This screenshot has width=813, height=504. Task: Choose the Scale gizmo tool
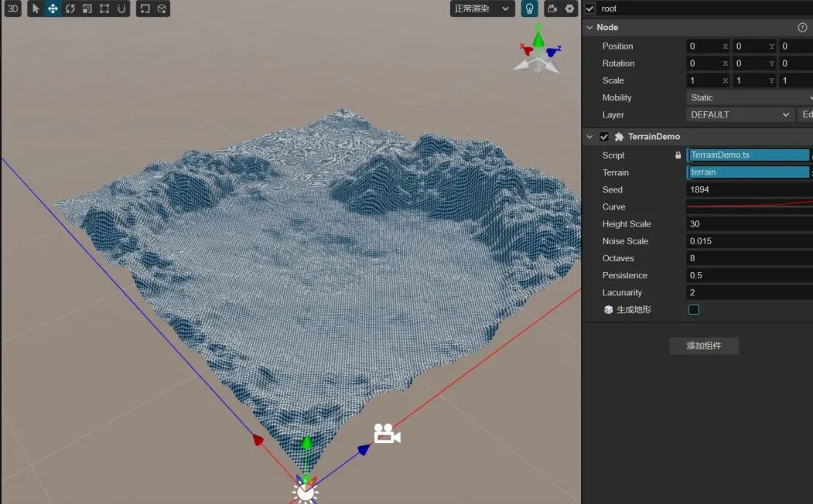[87, 9]
